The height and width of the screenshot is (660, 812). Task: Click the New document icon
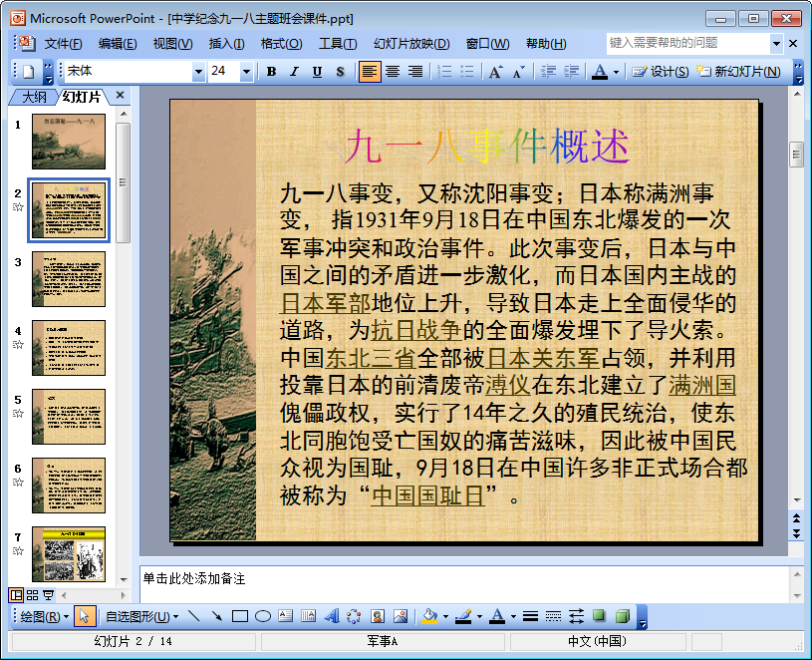[29, 72]
